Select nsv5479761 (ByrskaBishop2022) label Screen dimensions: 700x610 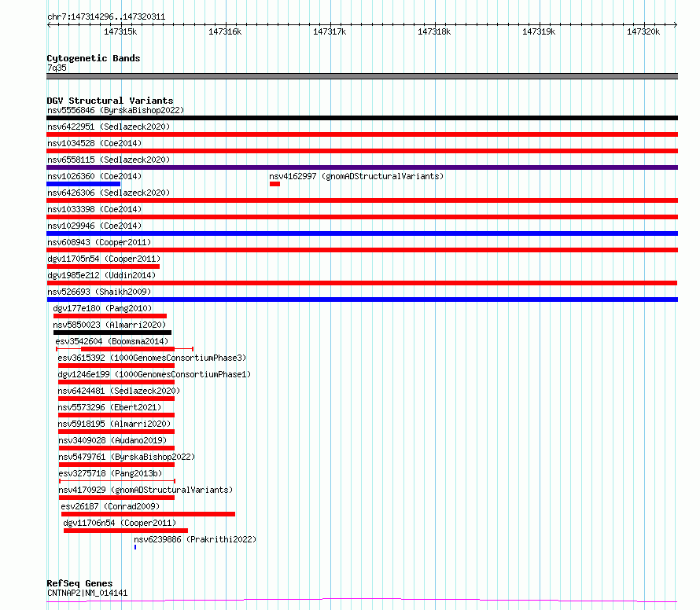point(127,457)
